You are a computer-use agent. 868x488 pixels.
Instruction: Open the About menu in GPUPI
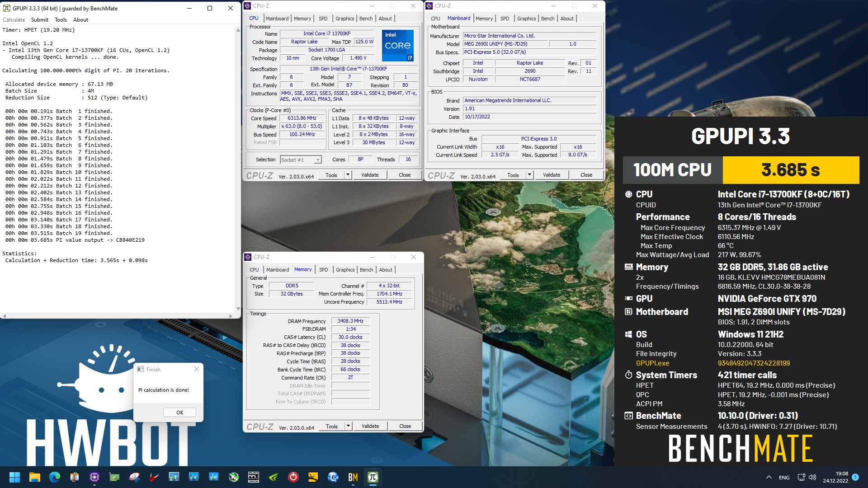coord(80,20)
